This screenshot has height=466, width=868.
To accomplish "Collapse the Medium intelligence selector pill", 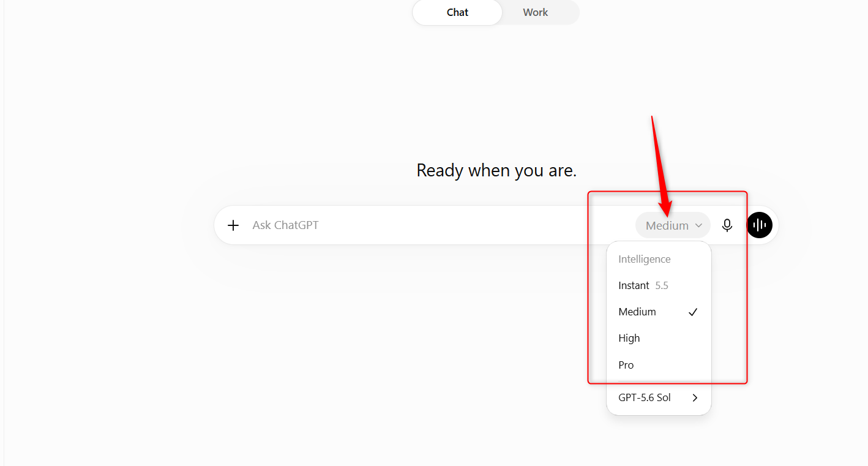I will pos(673,225).
